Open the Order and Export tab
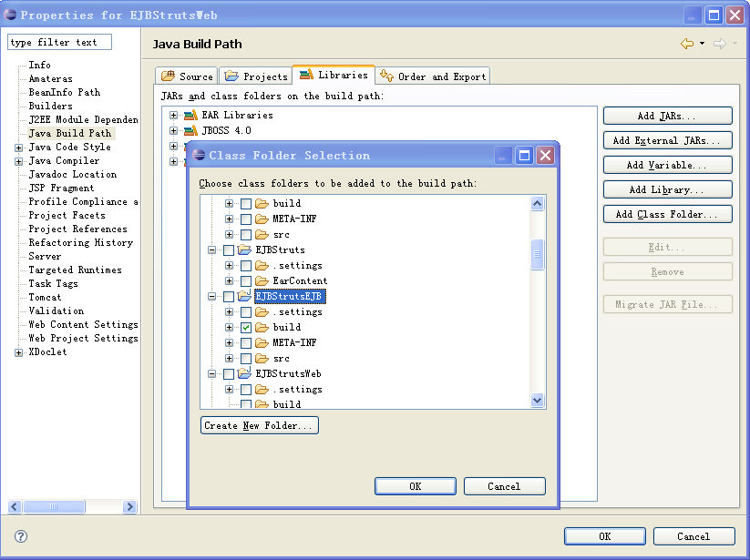Image resolution: width=750 pixels, height=560 pixels. [x=433, y=76]
